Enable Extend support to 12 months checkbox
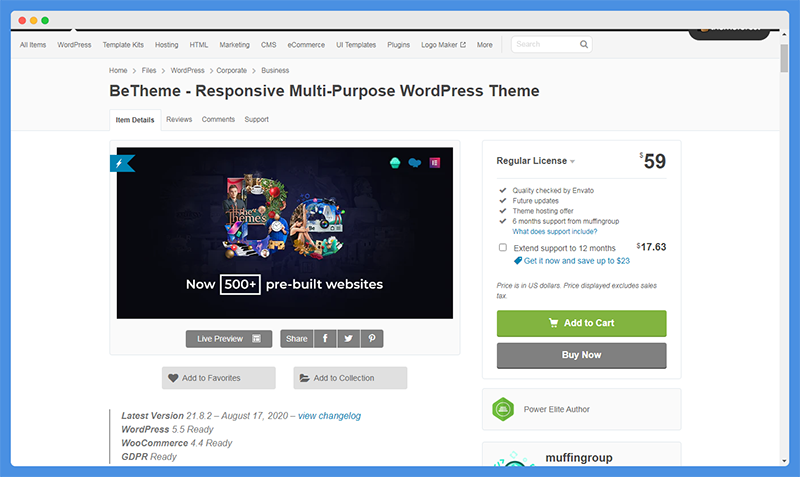 click(503, 247)
